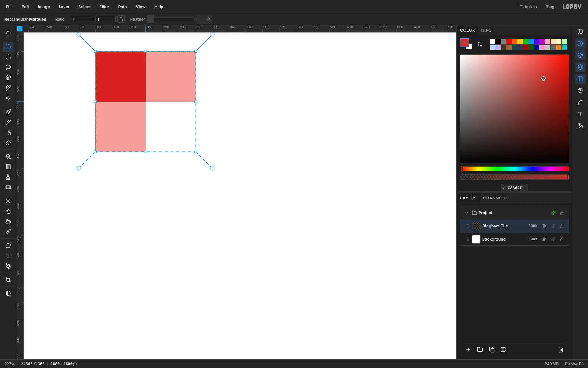Image resolution: width=588 pixels, height=368 pixels.
Task: Click the Lopsy logo
Action: 572,7
